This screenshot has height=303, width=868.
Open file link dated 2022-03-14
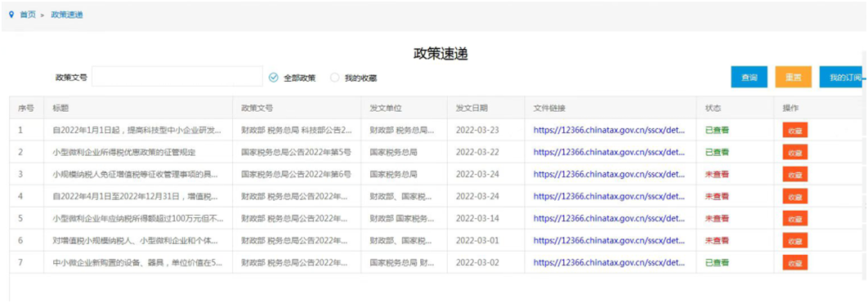[610, 218]
